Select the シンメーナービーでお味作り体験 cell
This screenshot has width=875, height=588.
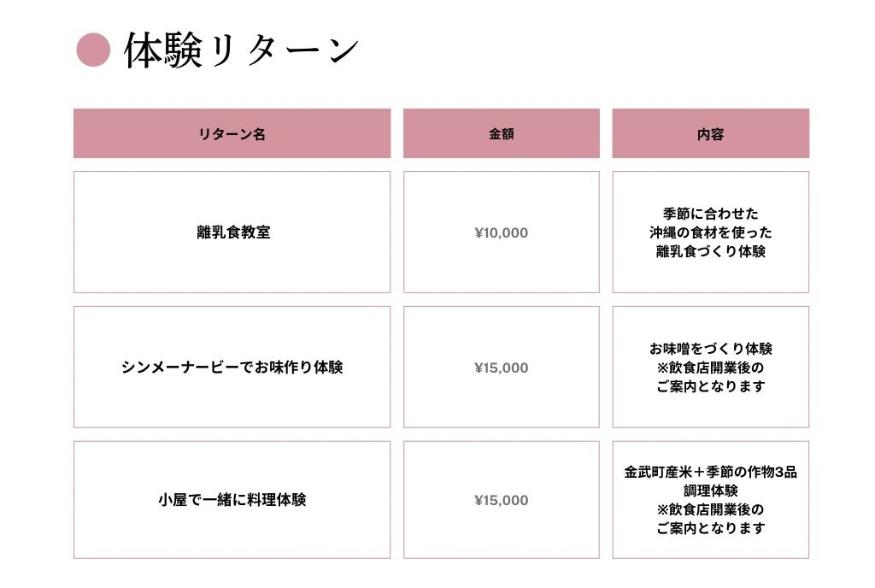click(x=232, y=367)
